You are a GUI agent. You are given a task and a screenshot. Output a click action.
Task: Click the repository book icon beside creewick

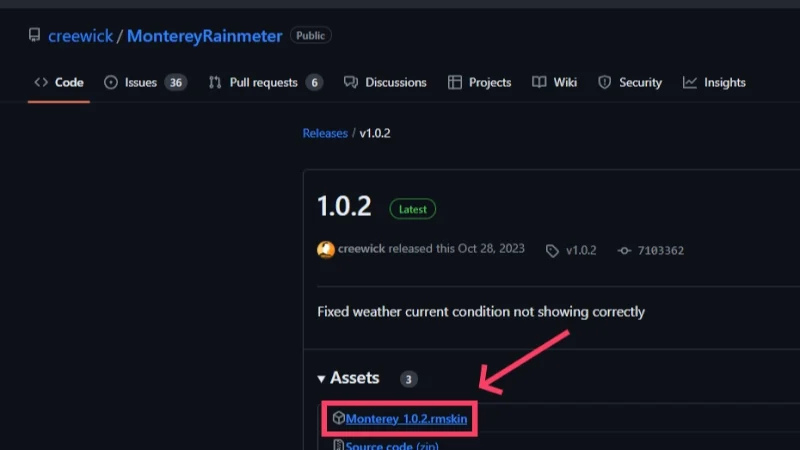coord(34,35)
